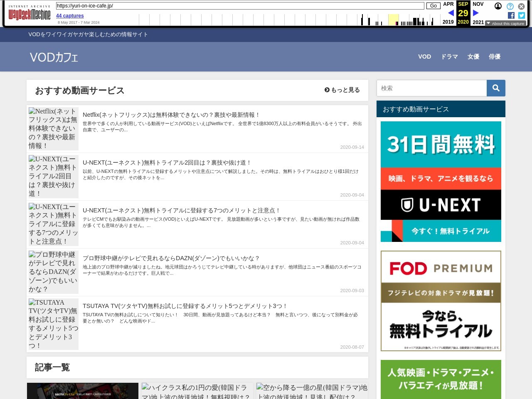Close the Wayback toolbar with X icon
532x399 pixels.
521,6
